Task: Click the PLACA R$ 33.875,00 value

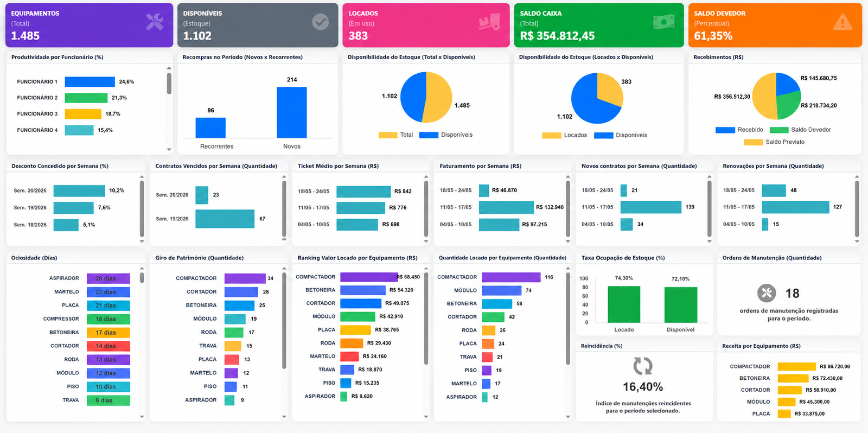Action: click(809, 414)
